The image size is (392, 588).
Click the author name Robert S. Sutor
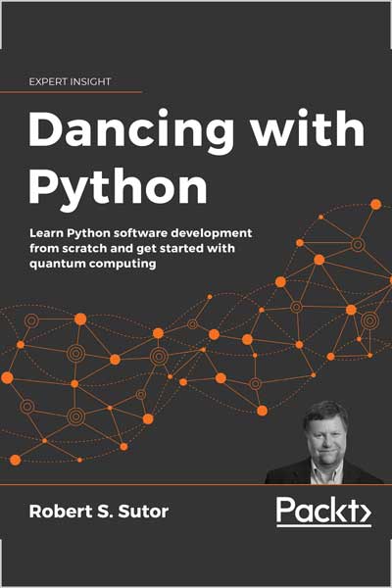[x=99, y=512]
